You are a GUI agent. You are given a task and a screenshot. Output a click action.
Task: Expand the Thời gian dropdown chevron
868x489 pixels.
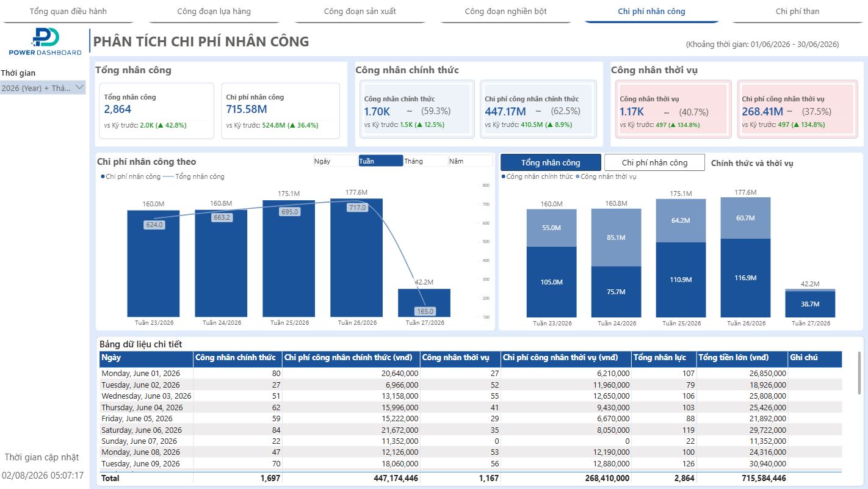point(79,88)
